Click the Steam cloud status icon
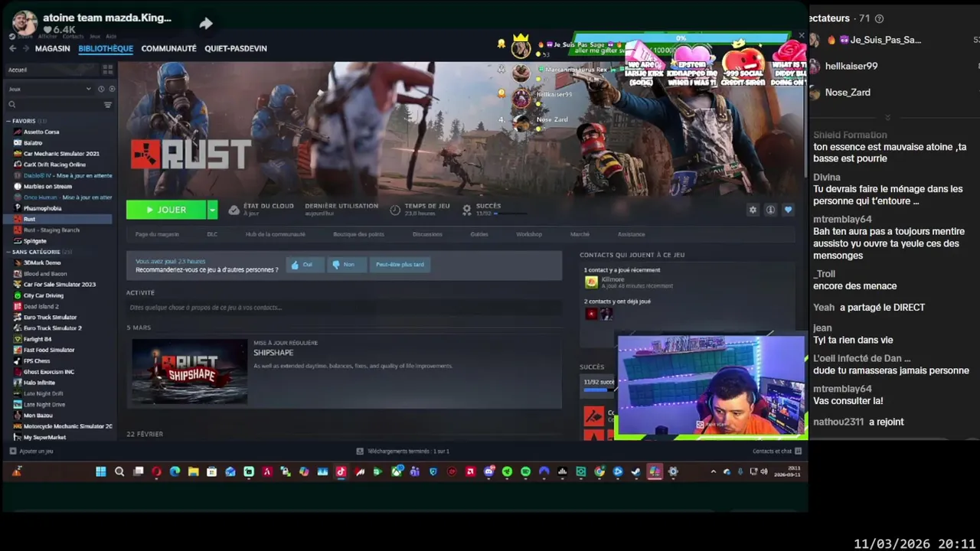980x551 pixels. click(234, 210)
